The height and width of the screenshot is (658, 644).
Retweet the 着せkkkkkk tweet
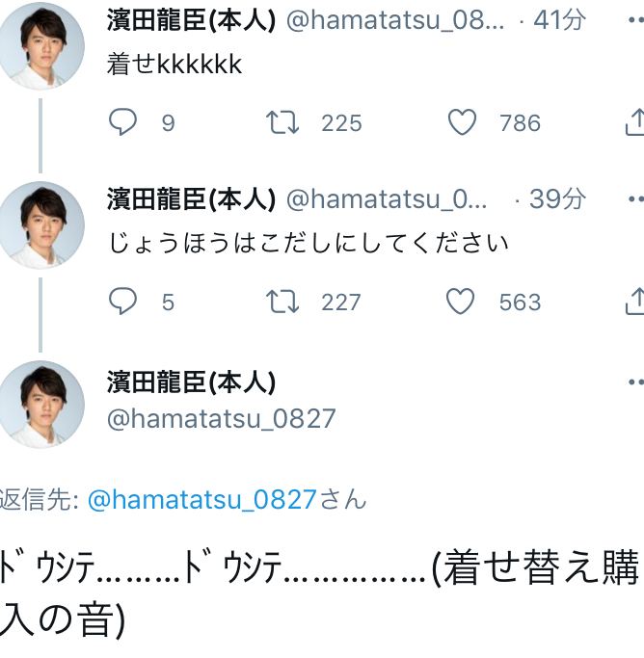pyautogui.click(x=282, y=122)
